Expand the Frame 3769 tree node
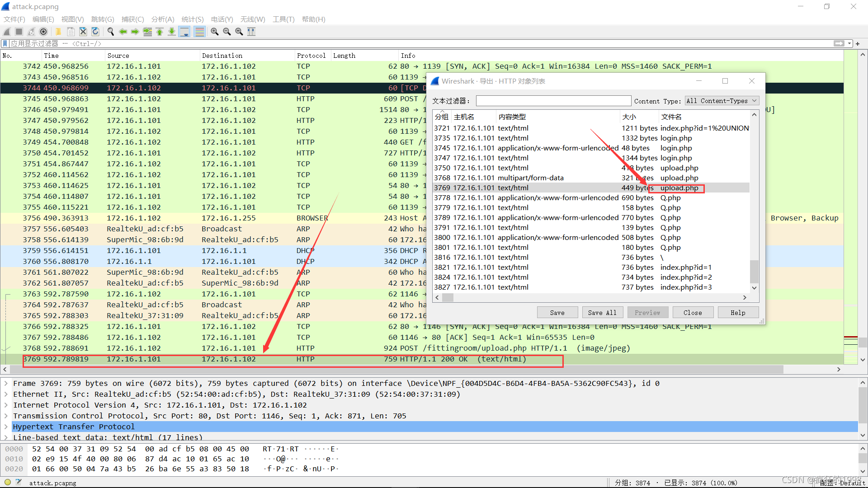868x488 pixels. (x=6, y=383)
